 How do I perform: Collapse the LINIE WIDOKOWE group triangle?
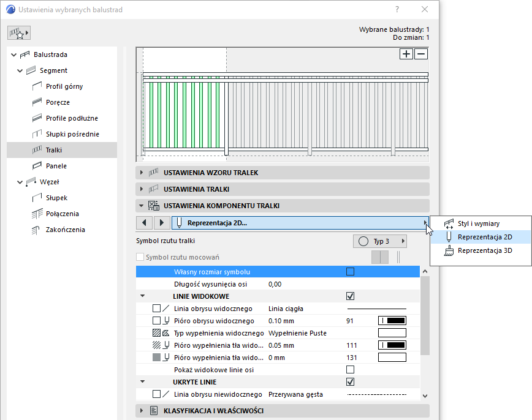coord(142,296)
